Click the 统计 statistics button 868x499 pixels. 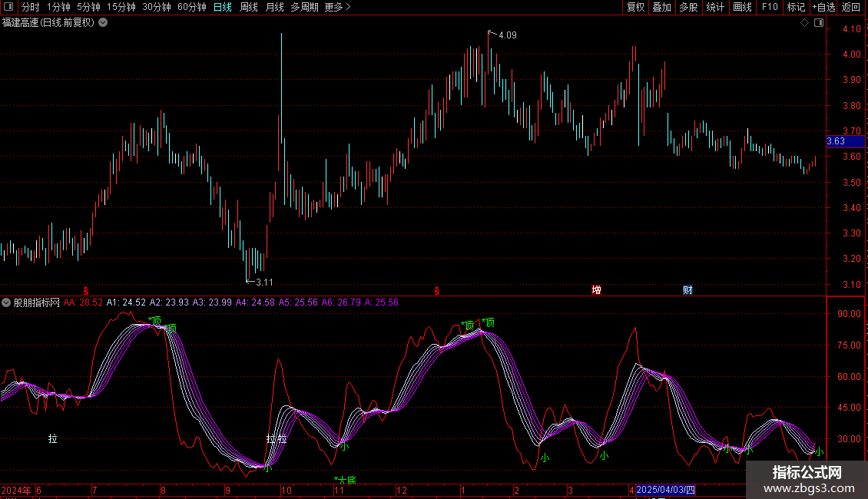715,7
